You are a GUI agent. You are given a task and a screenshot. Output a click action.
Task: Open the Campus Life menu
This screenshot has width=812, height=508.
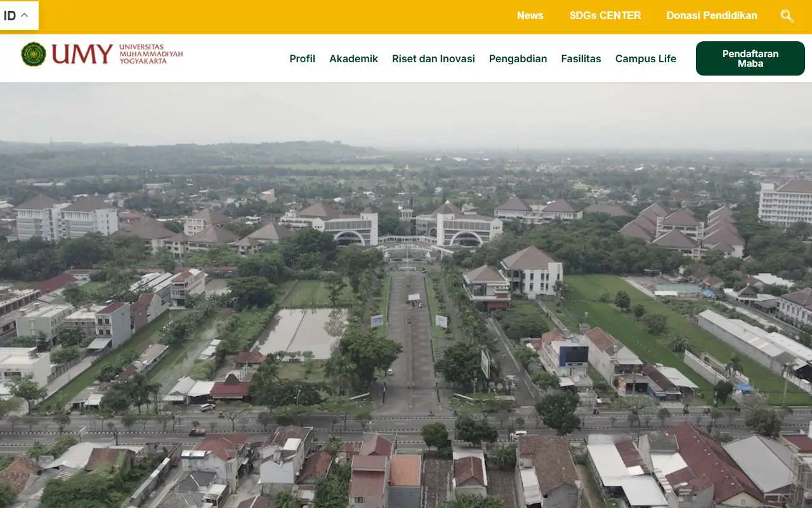[645, 58]
